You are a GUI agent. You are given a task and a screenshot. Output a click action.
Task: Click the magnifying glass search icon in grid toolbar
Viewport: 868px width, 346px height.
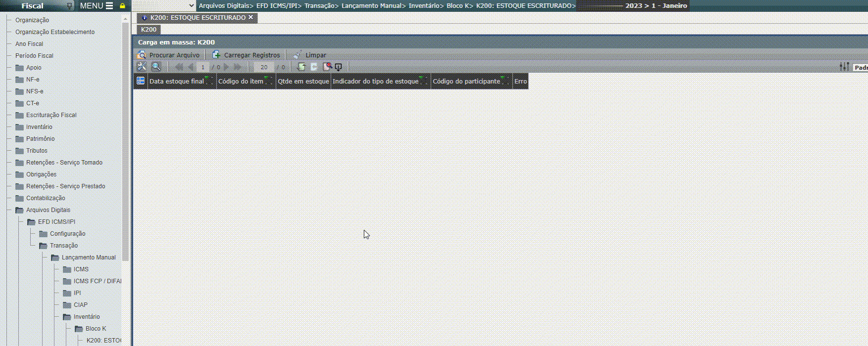[156, 67]
